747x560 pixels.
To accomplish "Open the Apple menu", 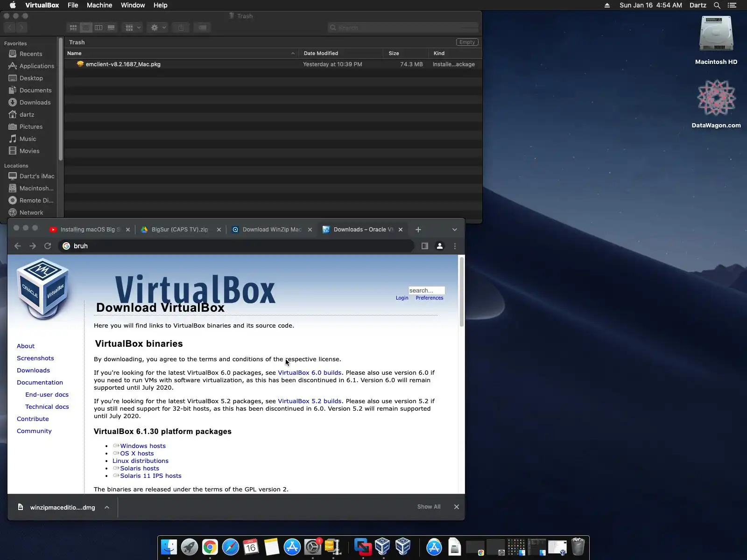I will click(x=13, y=5).
